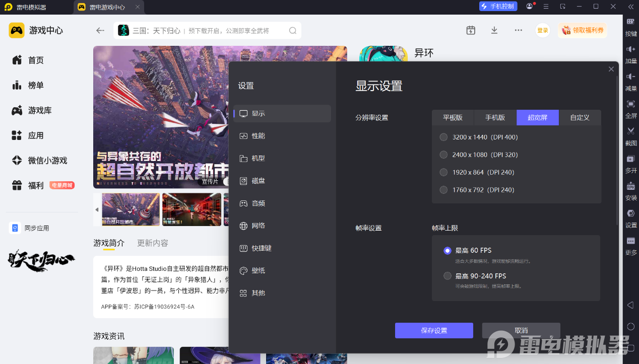Click the download arrow icon in header

tap(494, 30)
